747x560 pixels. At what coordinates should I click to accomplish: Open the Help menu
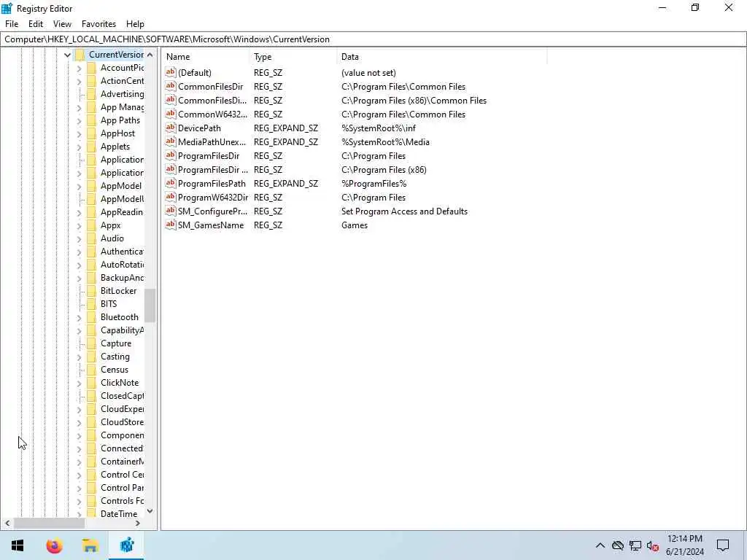[135, 24]
